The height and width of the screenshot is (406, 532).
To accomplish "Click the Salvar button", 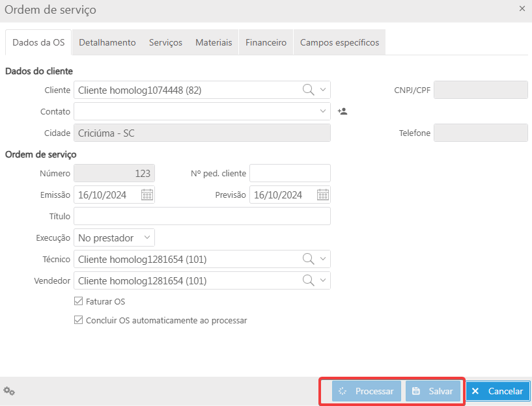I will (433, 391).
